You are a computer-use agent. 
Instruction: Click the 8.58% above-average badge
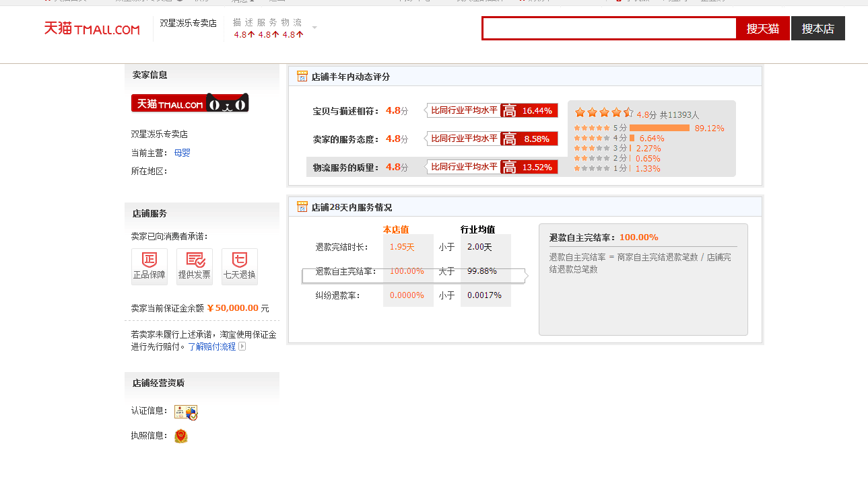click(x=529, y=139)
